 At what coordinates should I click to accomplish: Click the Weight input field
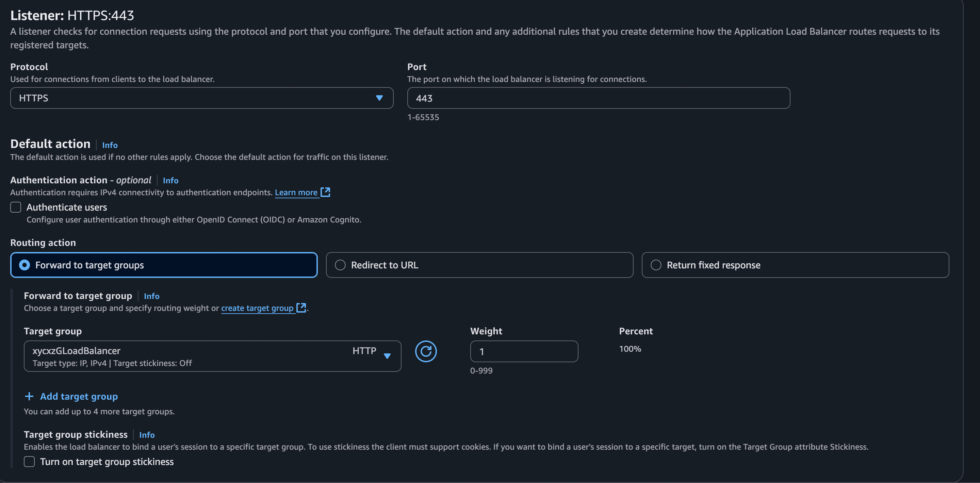click(x=524, y=351)
